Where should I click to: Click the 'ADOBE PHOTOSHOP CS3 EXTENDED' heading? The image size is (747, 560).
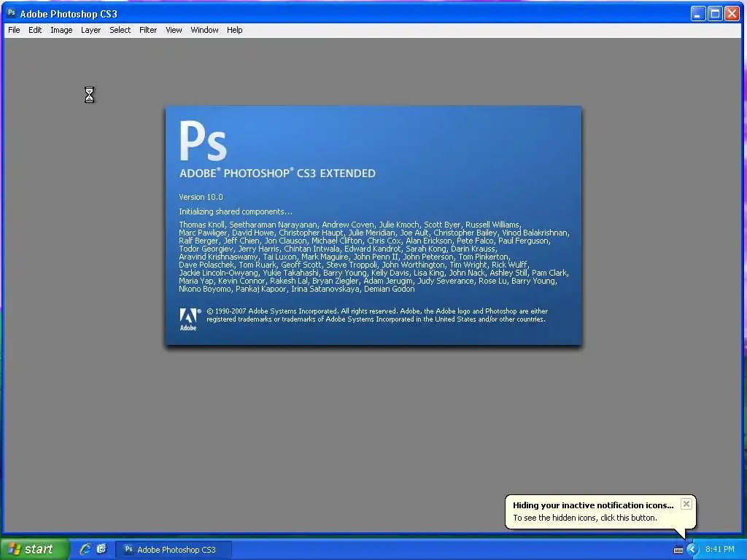point(277,174)
